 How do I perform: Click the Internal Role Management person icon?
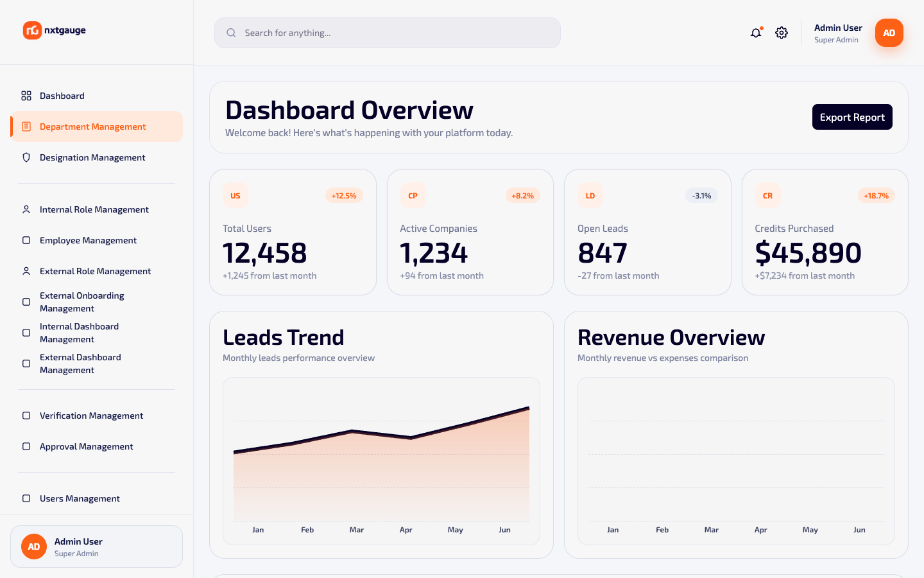(x=26, y=209)
